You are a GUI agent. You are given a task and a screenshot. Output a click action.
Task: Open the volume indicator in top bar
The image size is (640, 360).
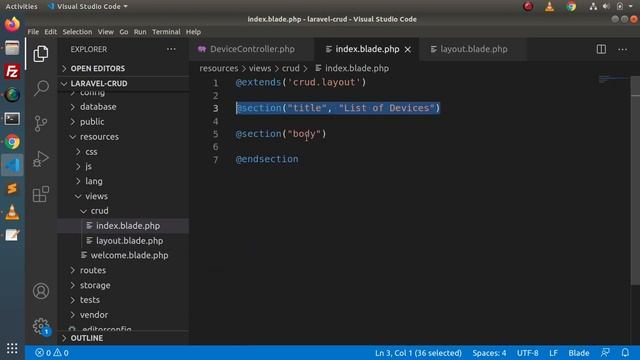(606, 7)
